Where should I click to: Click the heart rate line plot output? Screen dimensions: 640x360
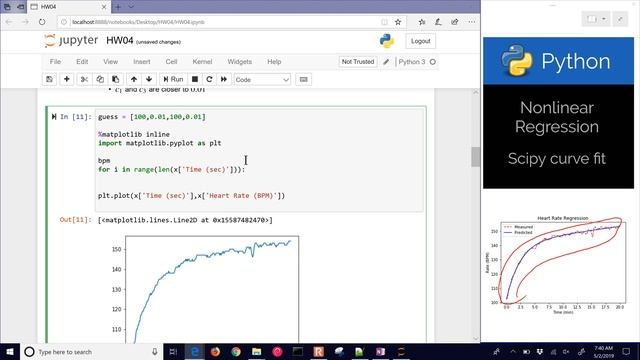[x=212, y=289]
